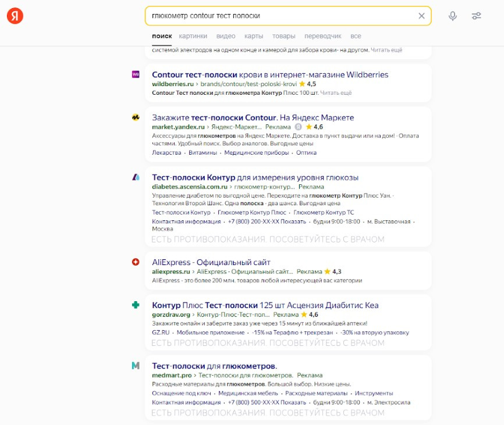Click brands/contour/test-poloski-krovi breadcrumb path
This screenshot has width=504, height=425.
coord(249,84)
